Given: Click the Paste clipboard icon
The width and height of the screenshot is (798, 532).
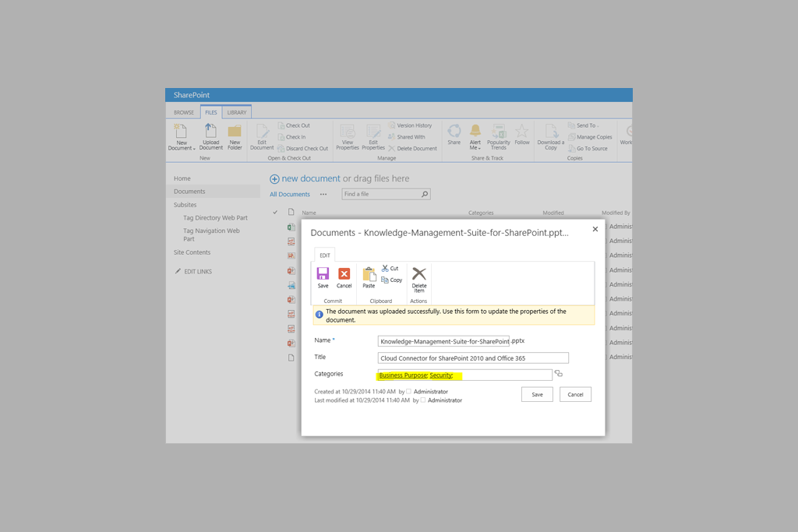Looking at the screenshot, I should tap(369, 273).
